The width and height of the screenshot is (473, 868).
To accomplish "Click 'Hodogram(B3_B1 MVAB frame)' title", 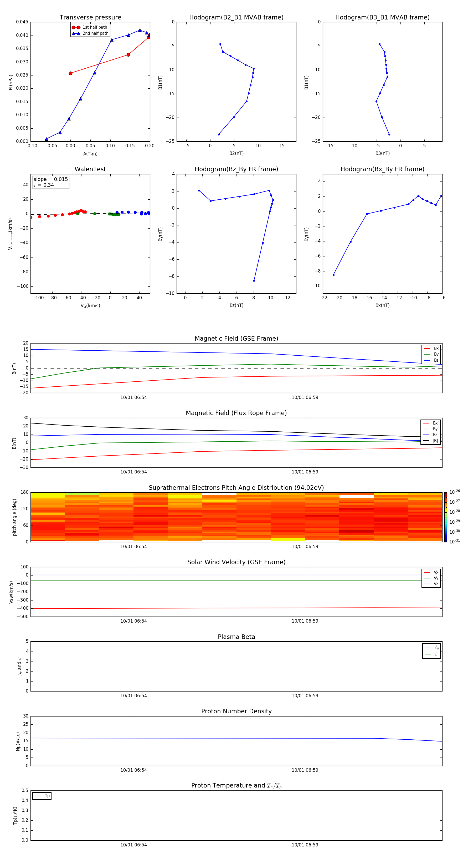I will (x=382, y=18).
